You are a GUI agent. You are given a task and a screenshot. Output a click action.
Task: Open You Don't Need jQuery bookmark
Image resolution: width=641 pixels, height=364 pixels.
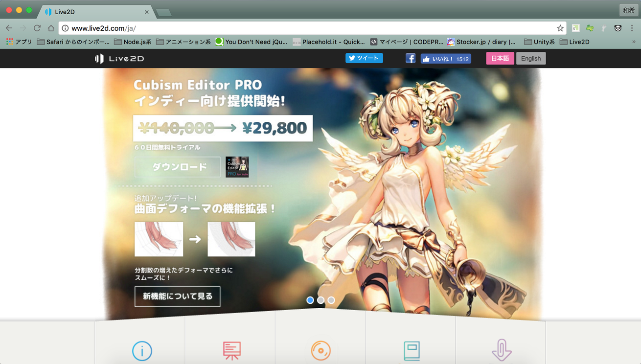click(252, 42)
